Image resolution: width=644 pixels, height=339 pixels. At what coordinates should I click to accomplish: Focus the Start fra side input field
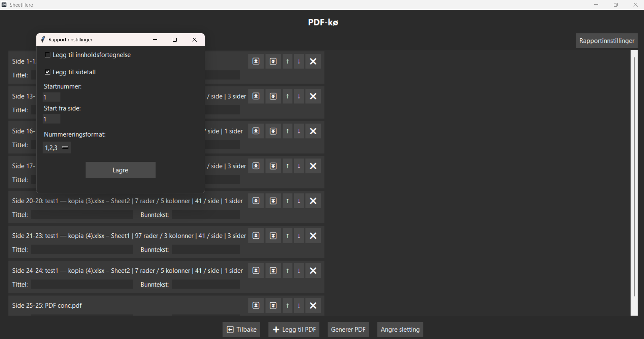[52, 119]
